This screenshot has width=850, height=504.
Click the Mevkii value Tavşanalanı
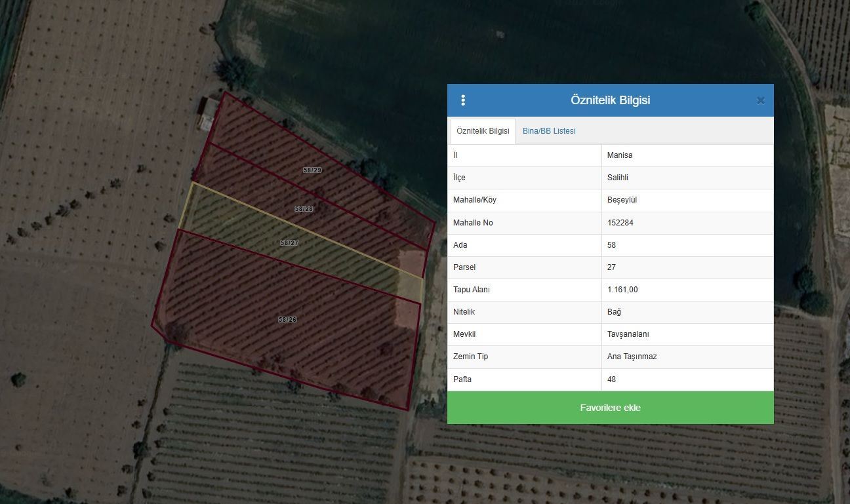[628, 334]
